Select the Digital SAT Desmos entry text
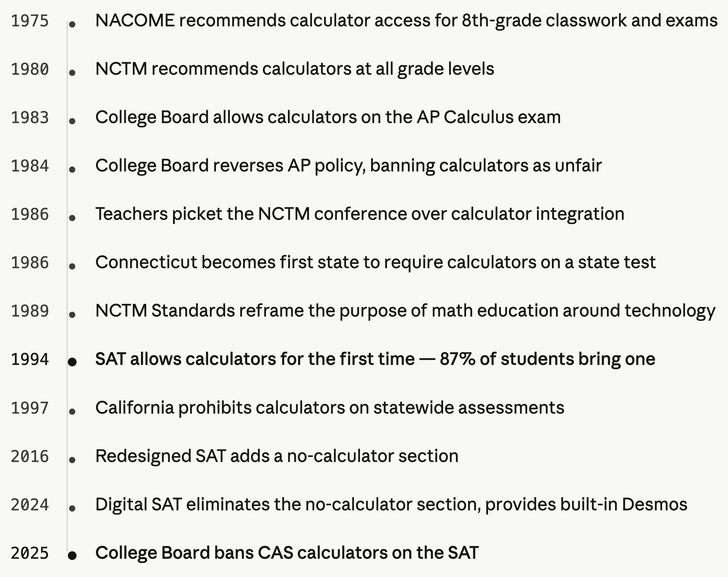This screenshot has width=728, height=577. (391, 504)
